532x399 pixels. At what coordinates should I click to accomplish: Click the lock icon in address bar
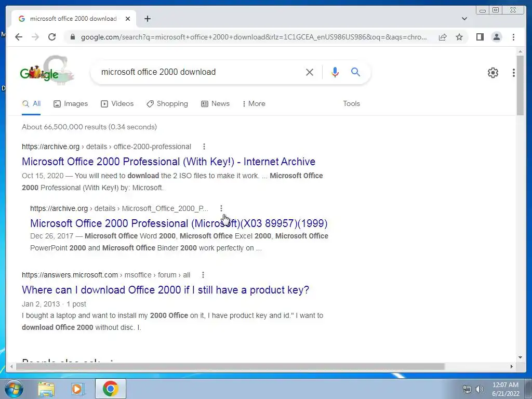point(73,37)
